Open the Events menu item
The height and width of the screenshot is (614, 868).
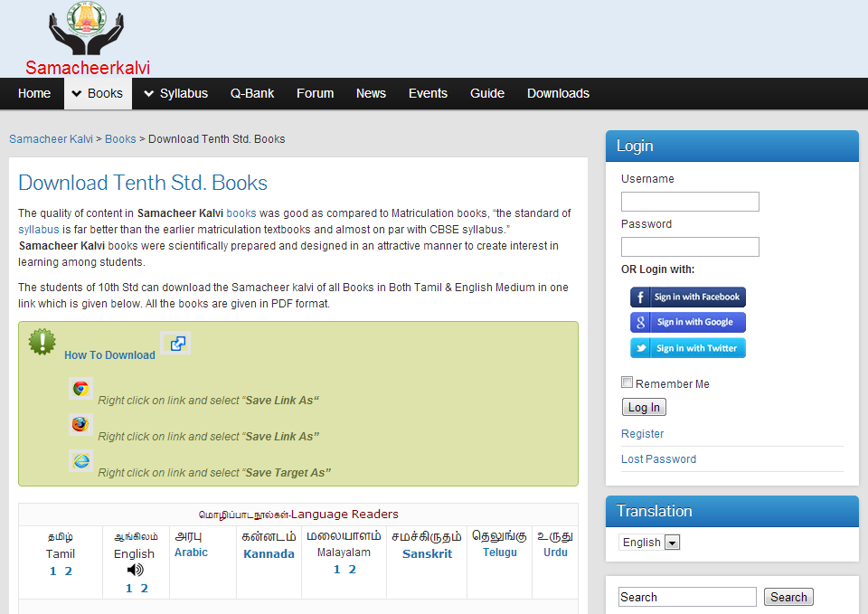[x=428, y=93]
